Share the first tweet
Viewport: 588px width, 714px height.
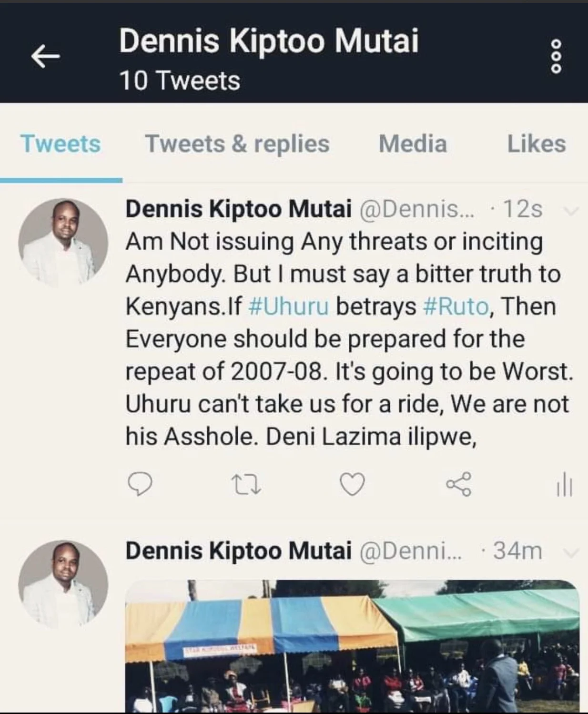458,484
